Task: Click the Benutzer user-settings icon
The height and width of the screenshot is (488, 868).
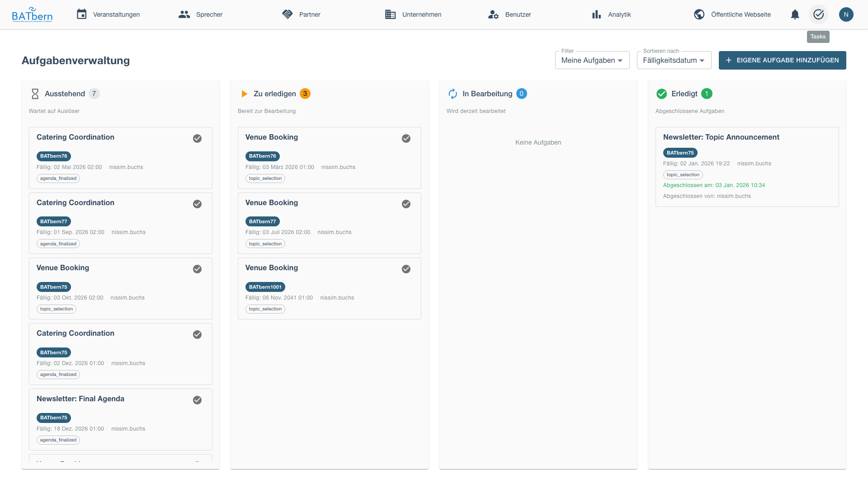Action: pyautogui.click(x=493, y=14)
